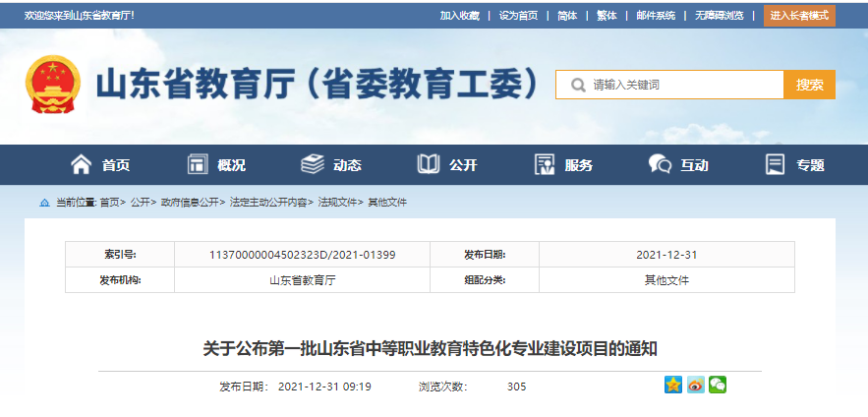Open 服务 in main navigation
The height and width of the screenshot is (417, 868).
tap(578, 165)
